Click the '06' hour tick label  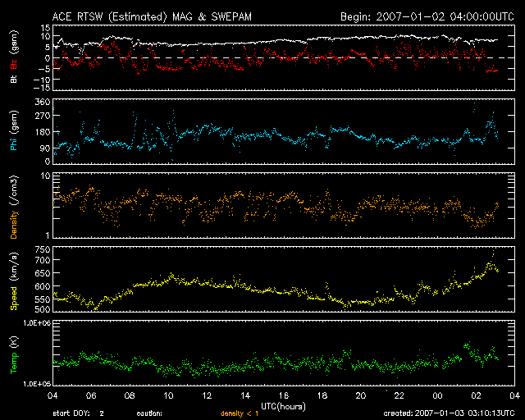coord(91,395)
